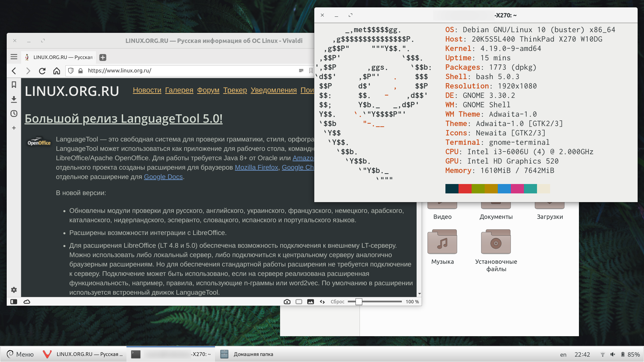The width and height of the screenshot is (644, 362).
Task: Open Vivaldi sync cloud icon
Action: [x=27, y=302]
